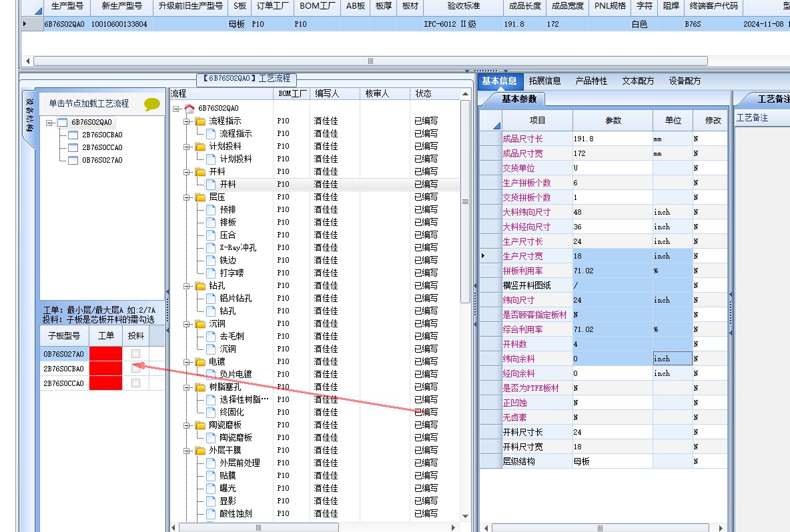Click the 外层干膜 folder icon
This screenshot has height=532, width=790.
click(x=201, y=451)
